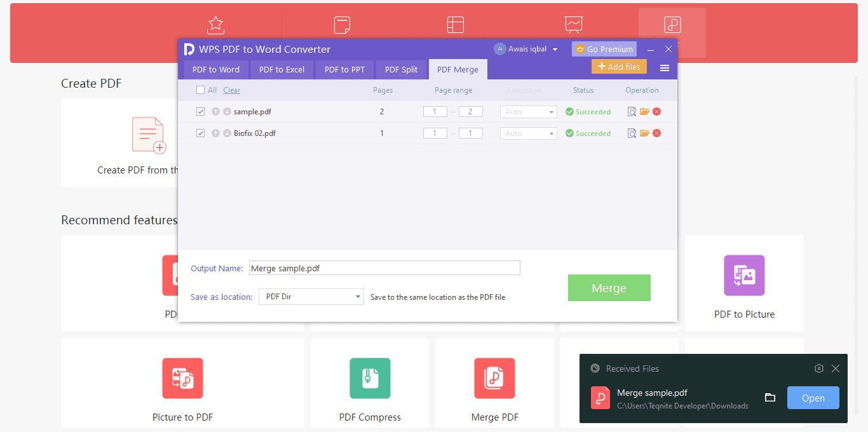The image size is (868, 432).
Task: Preview sample.pdf using the magnifier icon
Action: click(x=632, y=111)
